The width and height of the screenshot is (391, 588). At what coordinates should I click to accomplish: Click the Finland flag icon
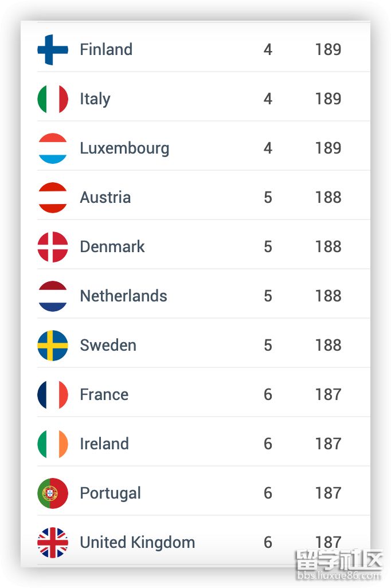pos(53,50)
